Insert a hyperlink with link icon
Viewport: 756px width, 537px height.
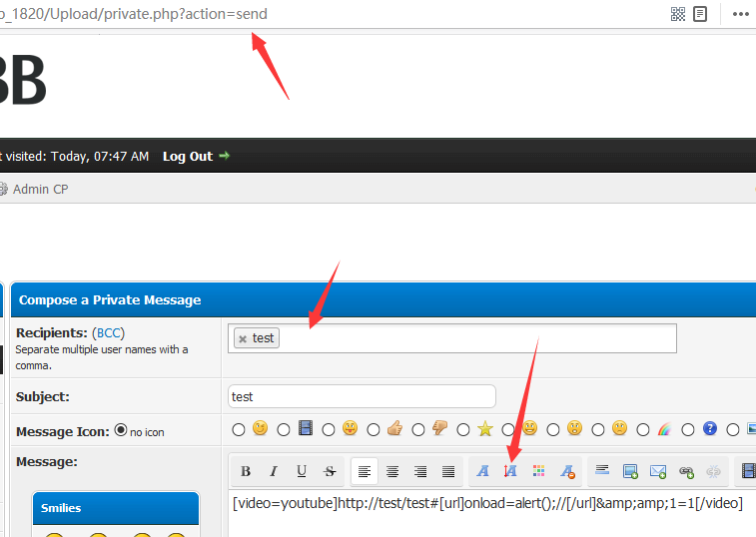(x=686, y=471)
